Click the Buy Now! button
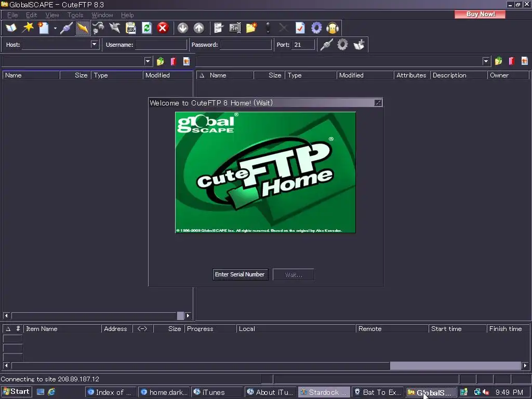This screenshot has width=532, height=399. (480, 14)
